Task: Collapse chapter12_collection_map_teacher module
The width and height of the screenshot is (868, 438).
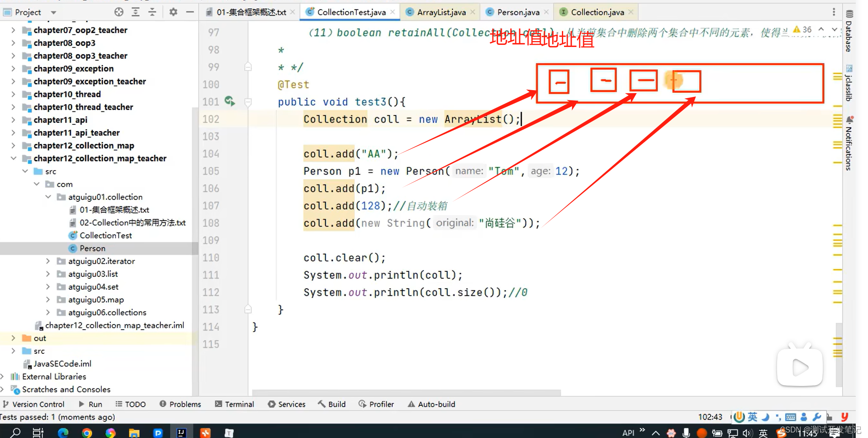Action: (13, 158)
